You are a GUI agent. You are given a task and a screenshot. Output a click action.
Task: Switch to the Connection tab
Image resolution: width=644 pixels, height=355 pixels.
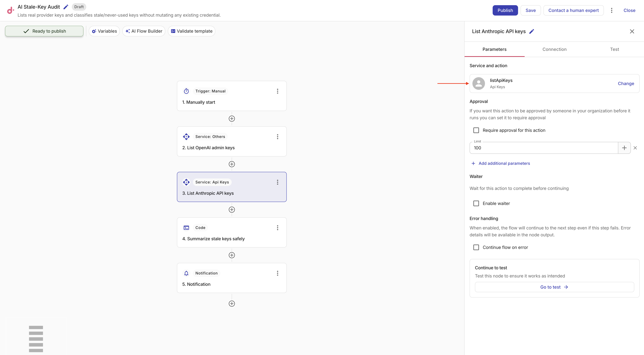554,49
